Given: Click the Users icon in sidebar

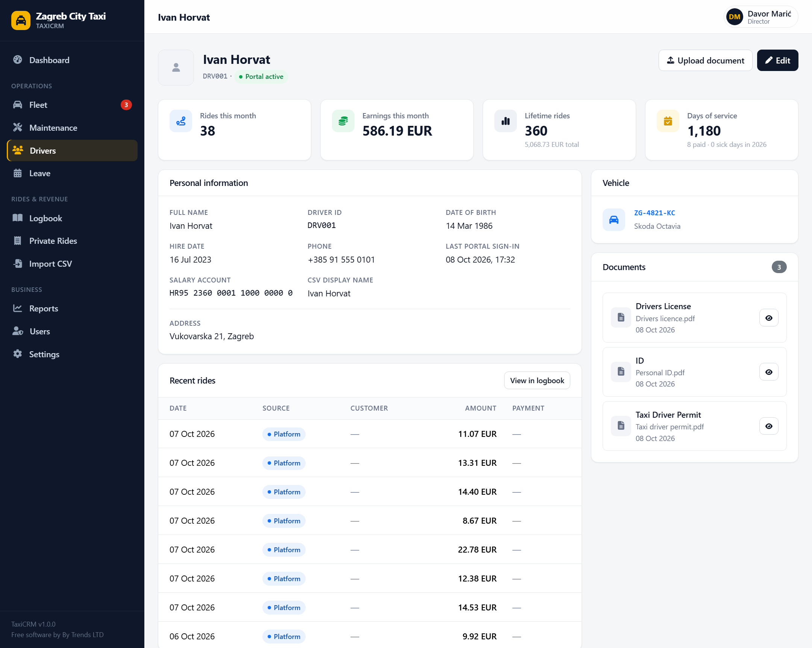Looking at the screenshot, I should pos(18,331).
